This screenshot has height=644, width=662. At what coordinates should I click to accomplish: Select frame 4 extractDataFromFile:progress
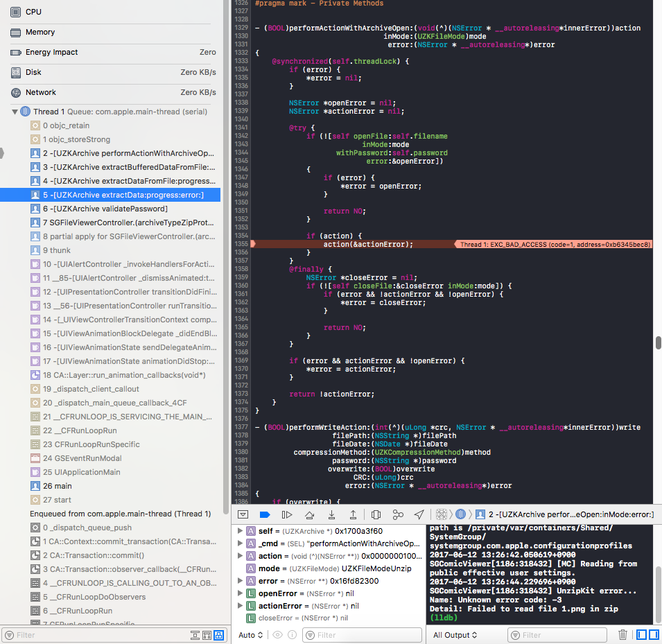[x=110, y=181]
